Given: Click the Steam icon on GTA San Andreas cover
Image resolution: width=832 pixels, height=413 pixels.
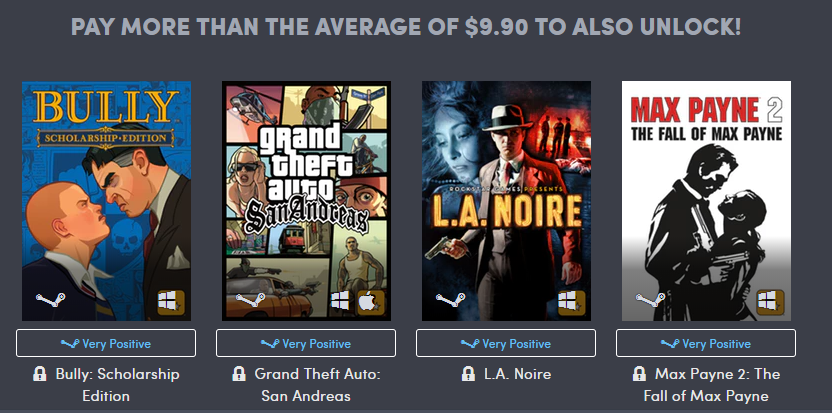Looking at the screenshot, I should point(250,300).
